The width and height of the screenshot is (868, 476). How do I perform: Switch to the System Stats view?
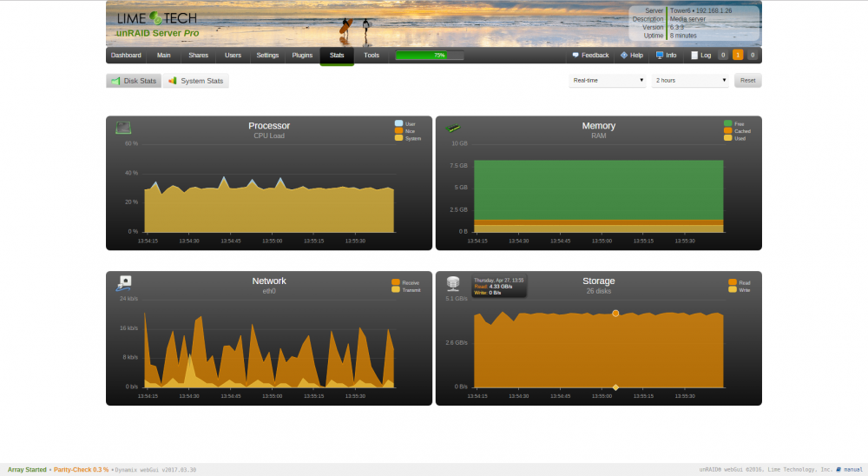coord(196,81)
